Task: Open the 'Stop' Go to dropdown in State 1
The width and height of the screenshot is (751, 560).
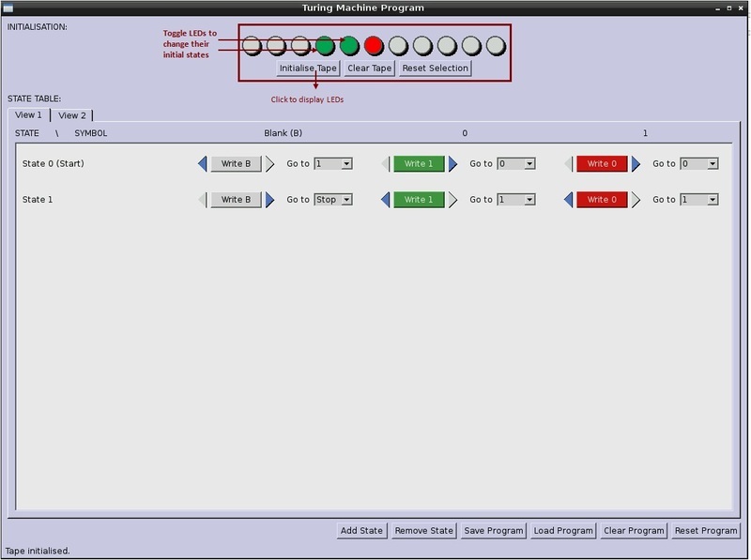Action: pos(332,200)
